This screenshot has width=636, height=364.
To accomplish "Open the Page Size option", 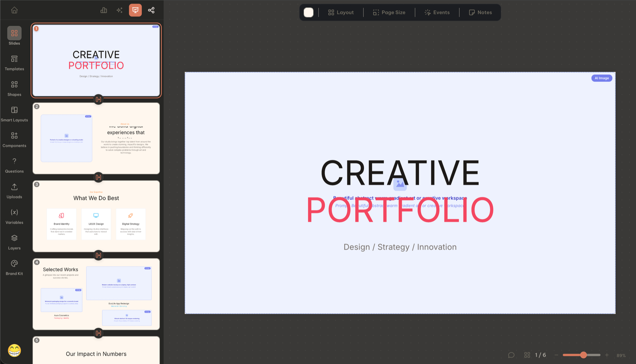I will [389, 12].
